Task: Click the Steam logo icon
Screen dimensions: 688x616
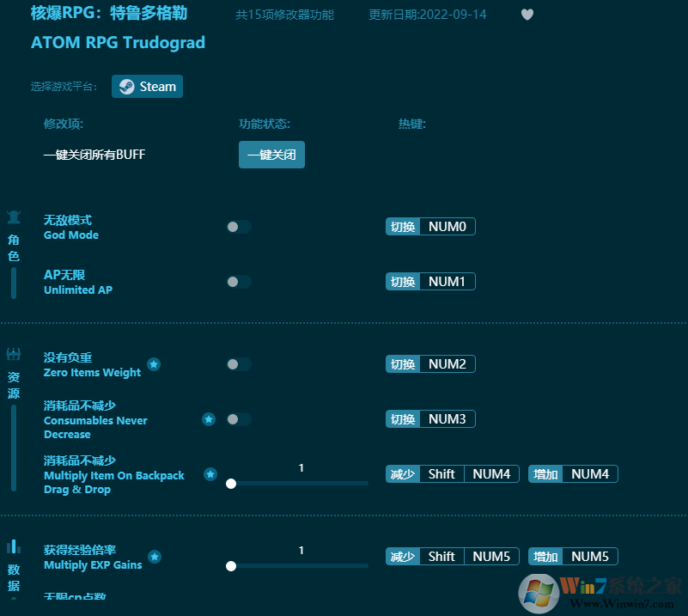Action: [126, 87]
